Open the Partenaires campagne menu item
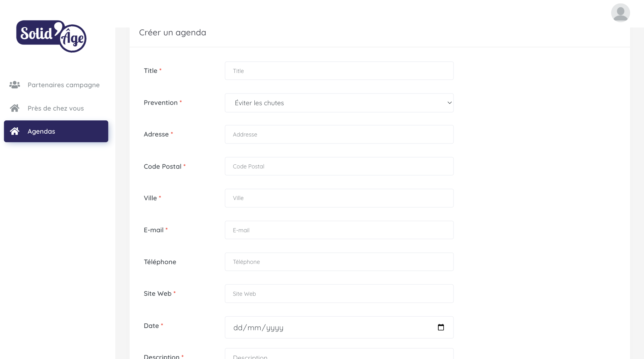The image size is (644, 359). tap(64, 85)
